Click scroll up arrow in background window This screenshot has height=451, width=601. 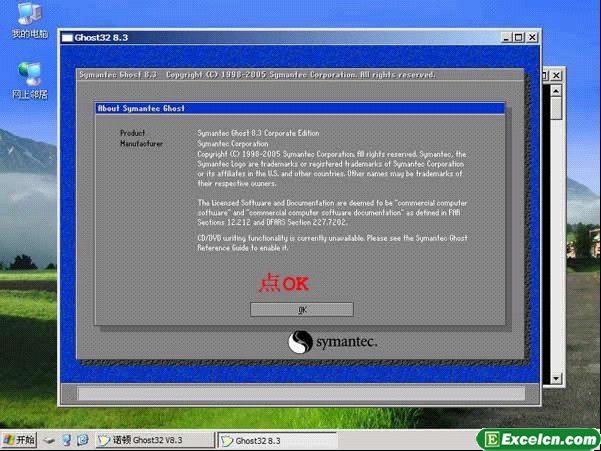click(556, 91)
